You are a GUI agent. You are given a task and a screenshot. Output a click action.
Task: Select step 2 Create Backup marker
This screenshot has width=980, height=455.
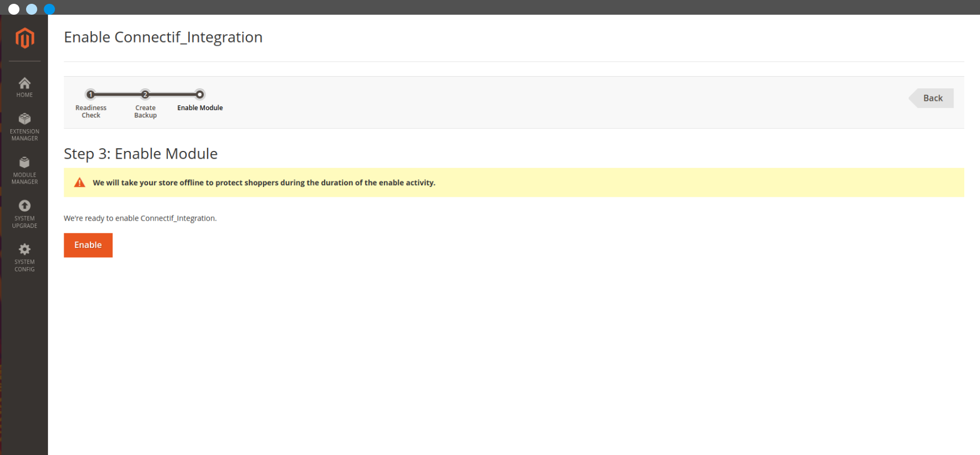click(x=145, y=94)
